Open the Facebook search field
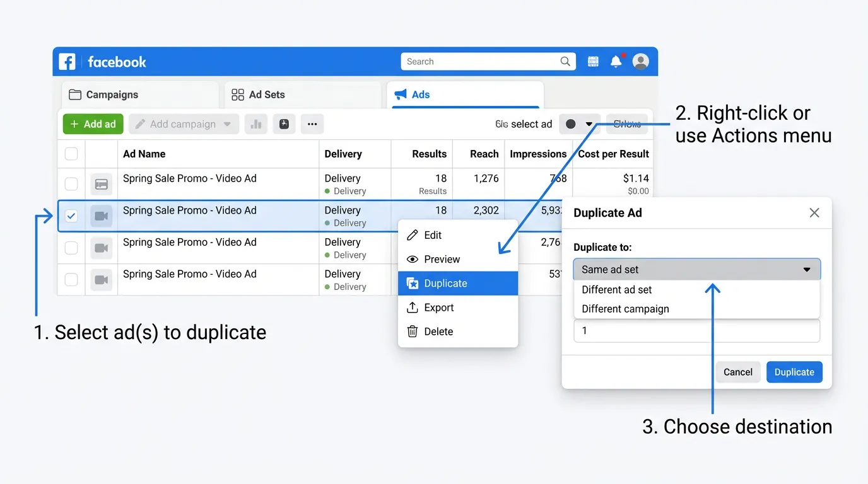 click(x=487, y=61)
